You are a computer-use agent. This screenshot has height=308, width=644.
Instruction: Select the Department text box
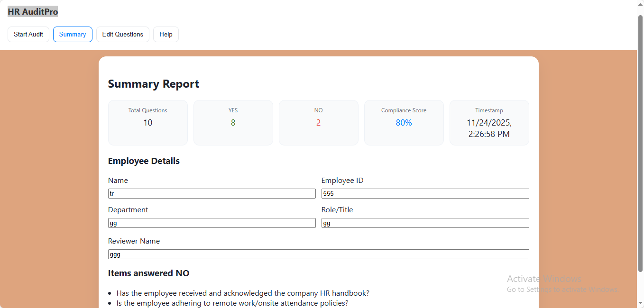tap(212, 223)
